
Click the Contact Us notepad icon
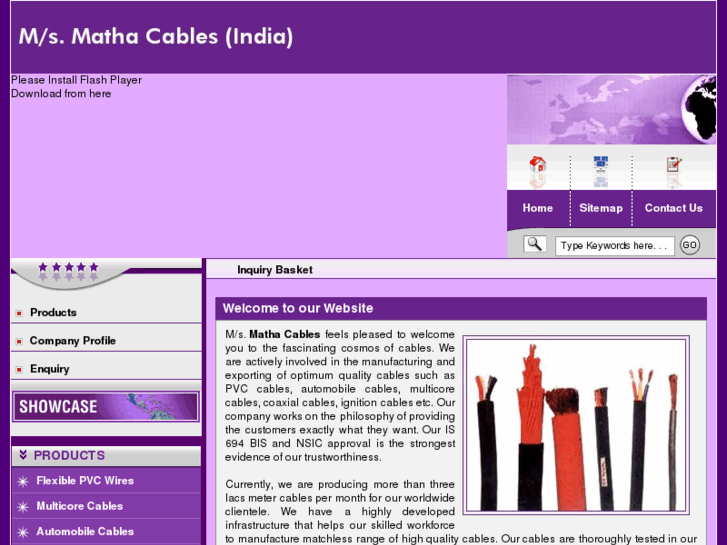click(674, 165)
